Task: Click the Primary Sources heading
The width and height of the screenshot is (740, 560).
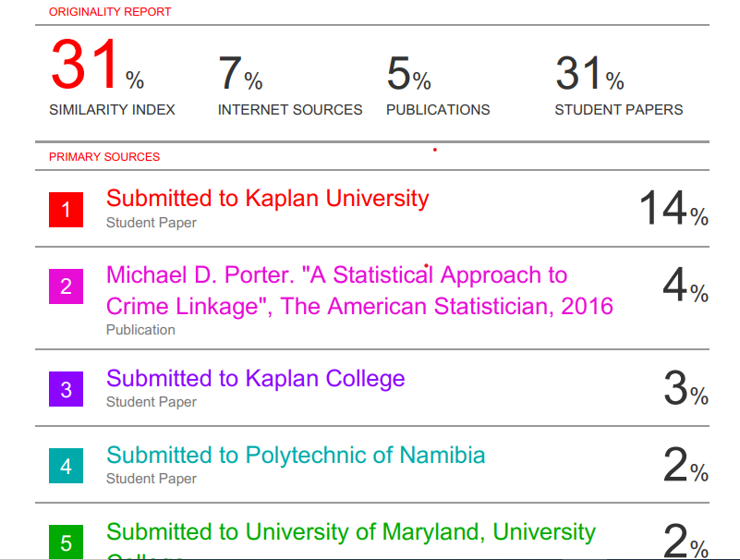Action: pos(104,157)
